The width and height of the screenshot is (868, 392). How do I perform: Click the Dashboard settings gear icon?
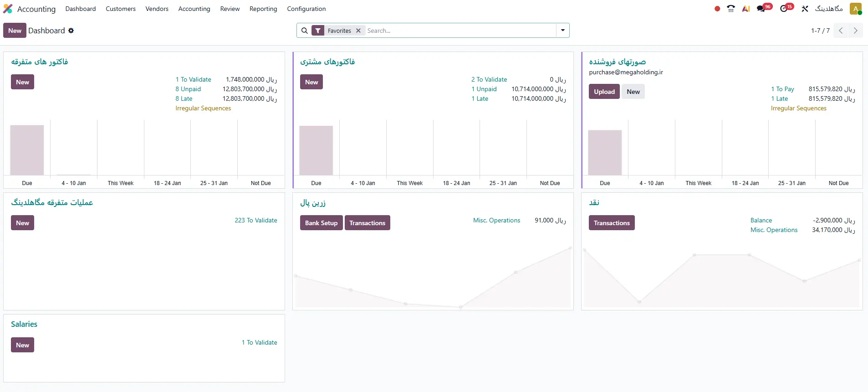(71, 31)
